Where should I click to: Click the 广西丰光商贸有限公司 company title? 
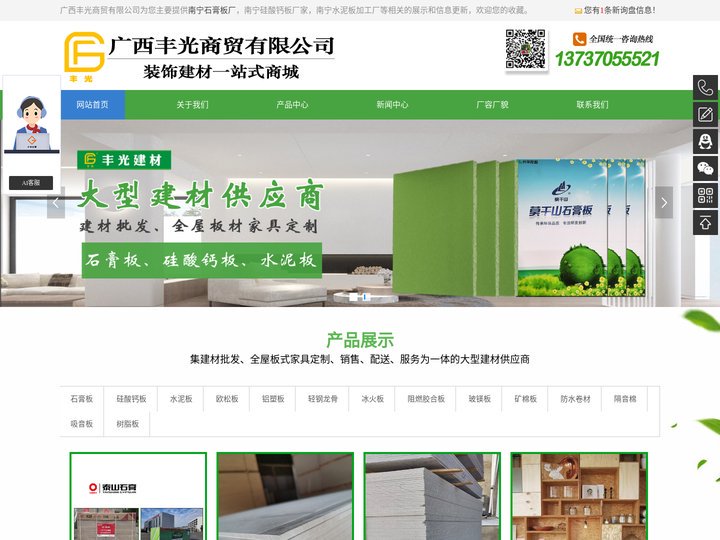point(221,46)
